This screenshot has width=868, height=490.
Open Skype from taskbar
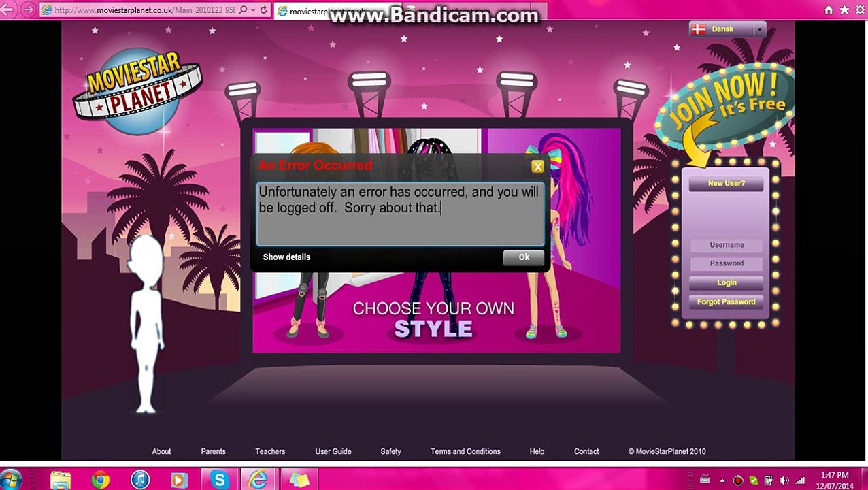tap(219, 480)
